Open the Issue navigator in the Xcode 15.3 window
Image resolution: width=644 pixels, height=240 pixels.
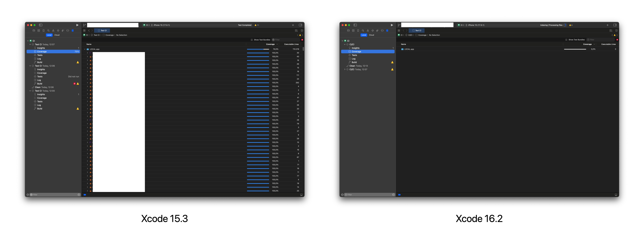[53, 31]
